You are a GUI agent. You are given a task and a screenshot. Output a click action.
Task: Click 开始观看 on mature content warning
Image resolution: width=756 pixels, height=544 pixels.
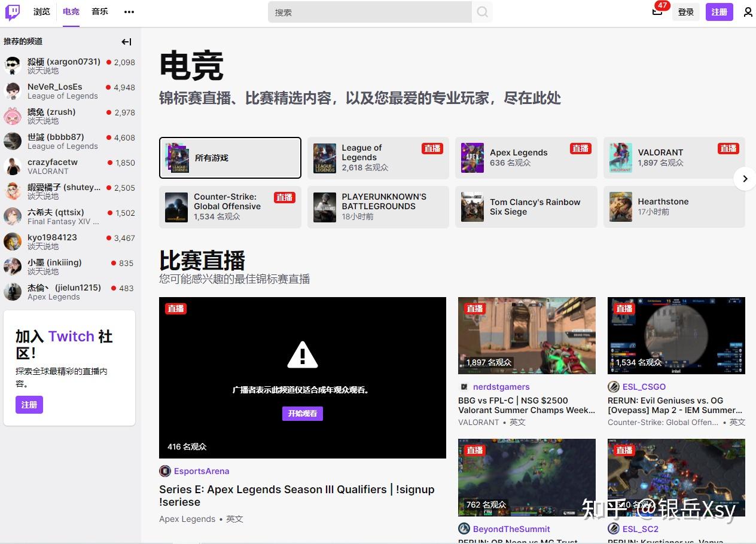point(303,413)
